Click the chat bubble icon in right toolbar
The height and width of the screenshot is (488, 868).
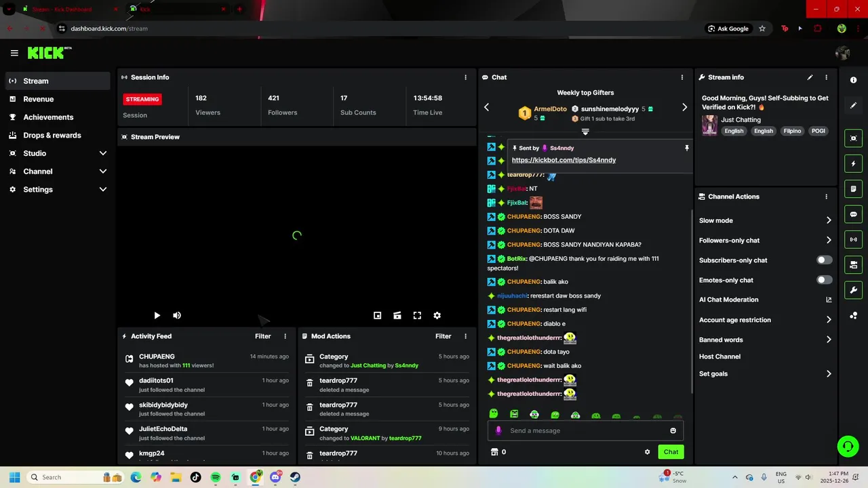(x=853, y=214)
